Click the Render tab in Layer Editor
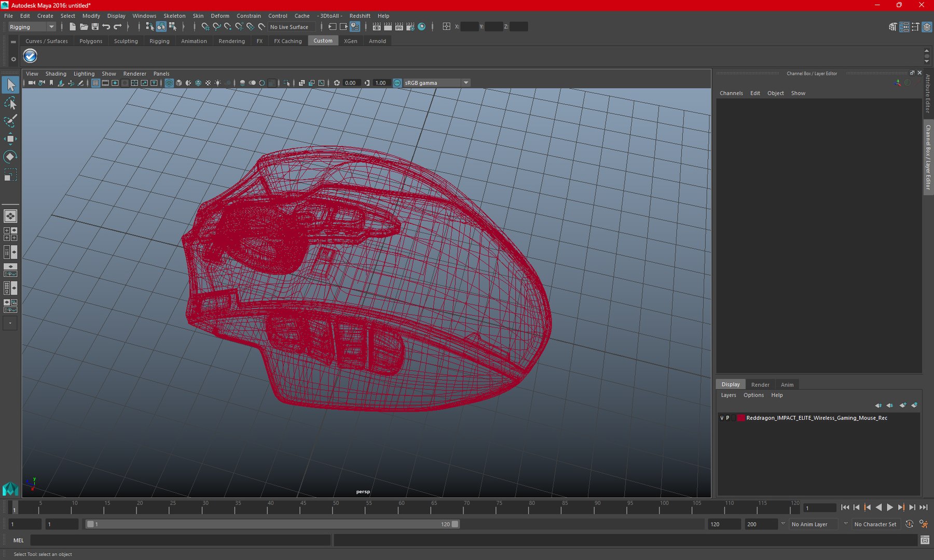This screenshot has height=560, width=934. pos(760,385)
